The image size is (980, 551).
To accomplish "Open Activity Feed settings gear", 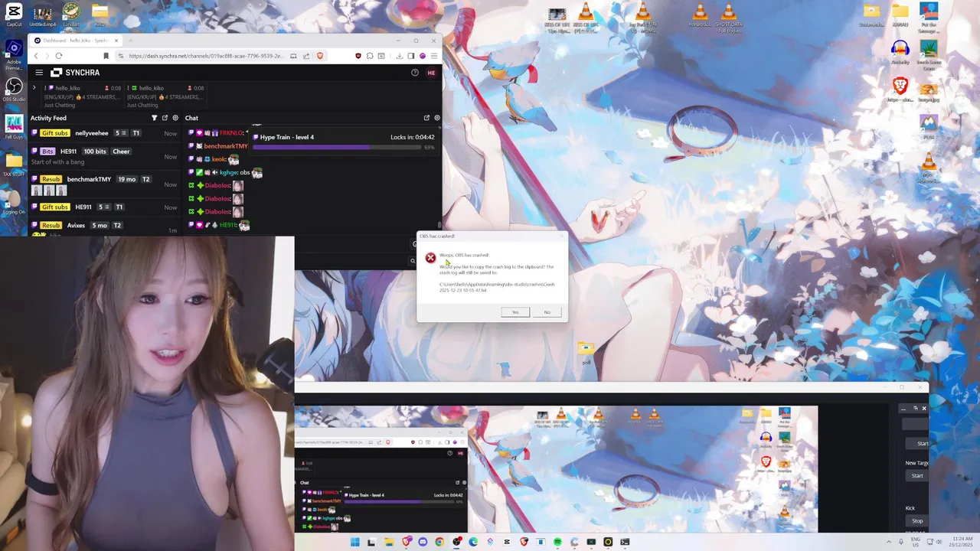I will (175, 118).
